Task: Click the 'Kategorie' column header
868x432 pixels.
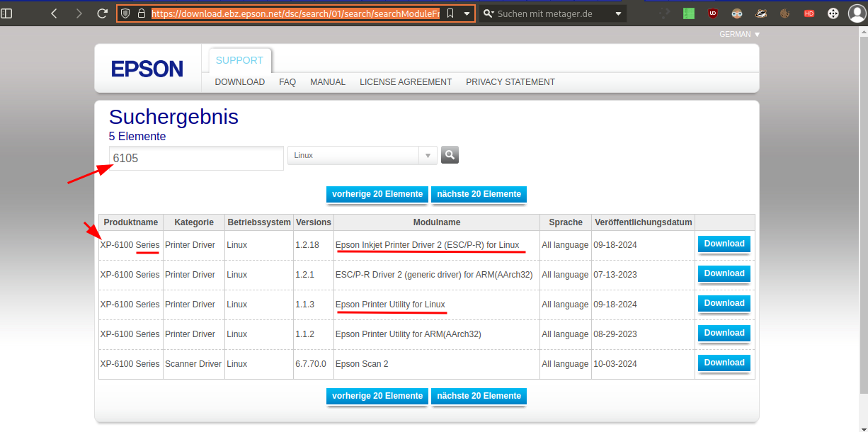Action: [x=194, y=222]
